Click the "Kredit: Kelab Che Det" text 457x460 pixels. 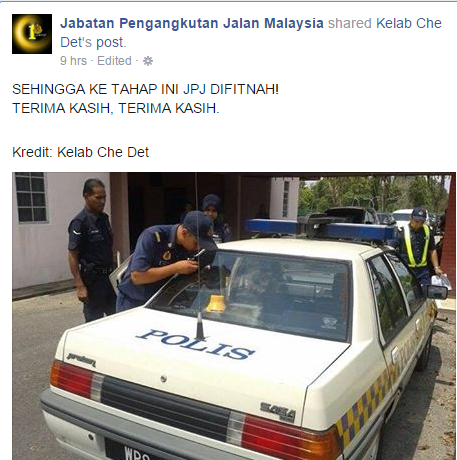[x=80, y=152]
